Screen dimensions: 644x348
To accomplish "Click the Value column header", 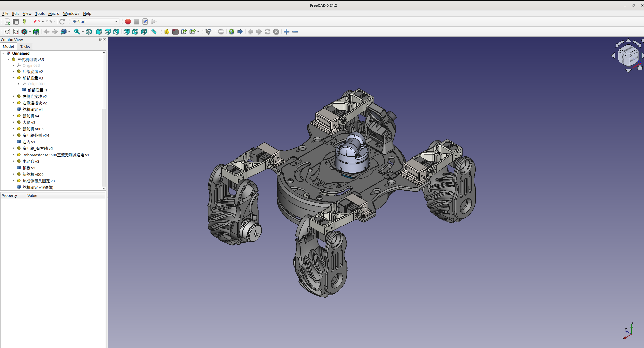I will (32, 196).
